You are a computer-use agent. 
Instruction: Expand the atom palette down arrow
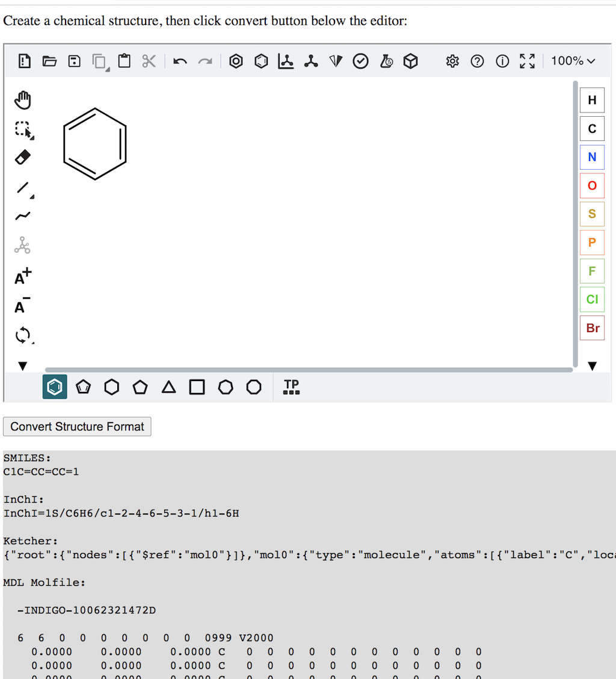[x=592, y=365]
